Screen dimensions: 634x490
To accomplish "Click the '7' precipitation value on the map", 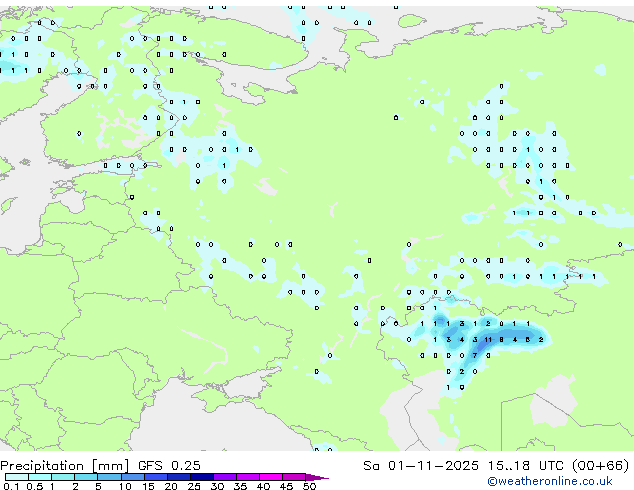I will coord(475,355).
